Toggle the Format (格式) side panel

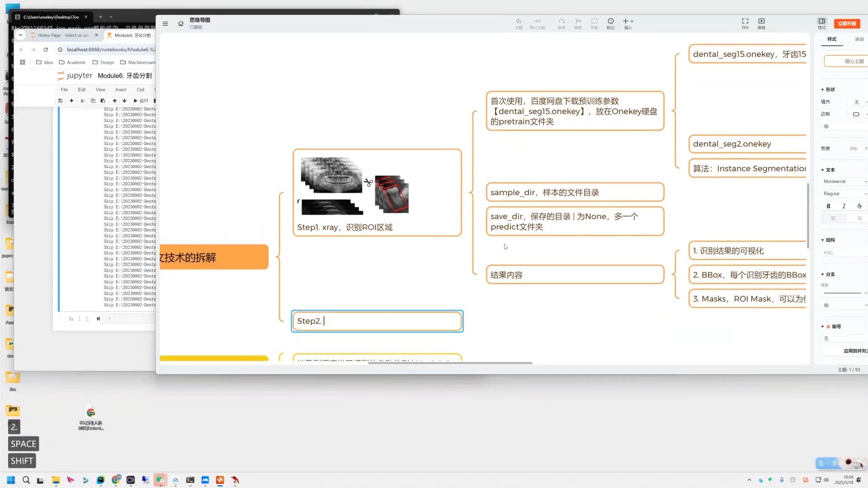[x=822, y=23]
